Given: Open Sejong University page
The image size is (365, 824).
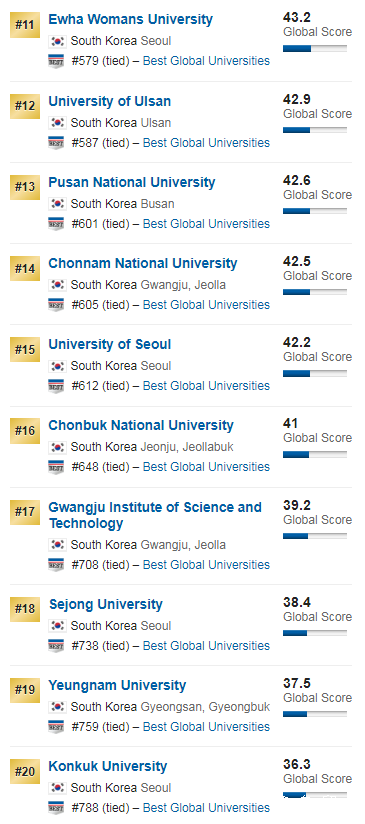Looking at the screenshot, I should 106,604.
